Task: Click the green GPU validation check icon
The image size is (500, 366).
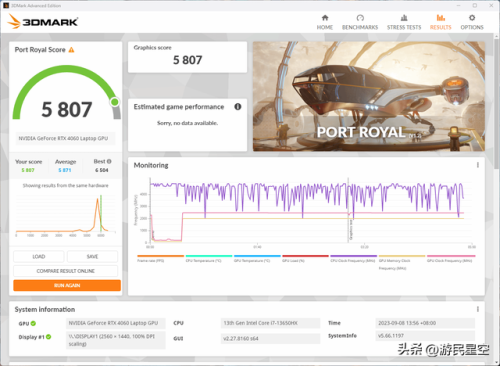Action: click(33, 323)
